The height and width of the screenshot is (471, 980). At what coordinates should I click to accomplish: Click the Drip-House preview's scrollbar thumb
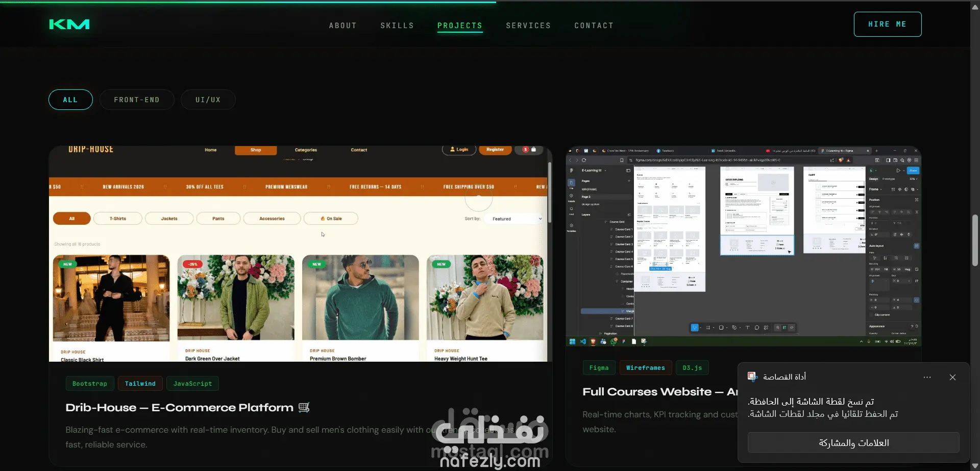click(550, 193)
